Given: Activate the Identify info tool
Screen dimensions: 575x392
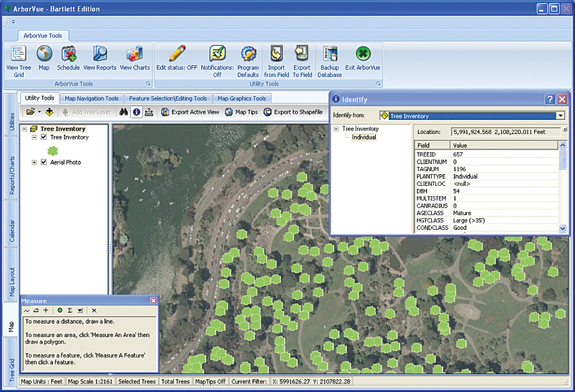Looking at the screenshot, I should point(135,112).
